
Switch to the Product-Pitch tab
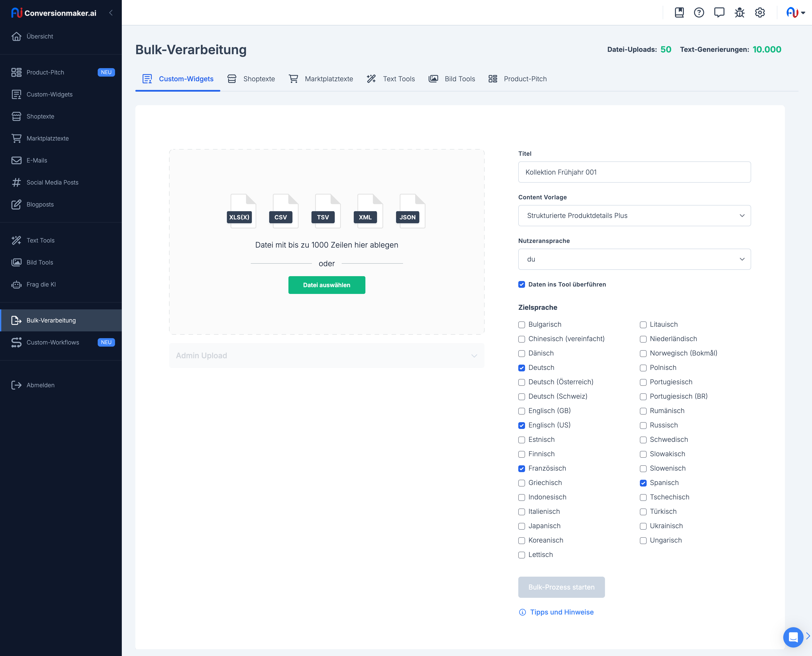pyautogui.click(x=518, y=79)
